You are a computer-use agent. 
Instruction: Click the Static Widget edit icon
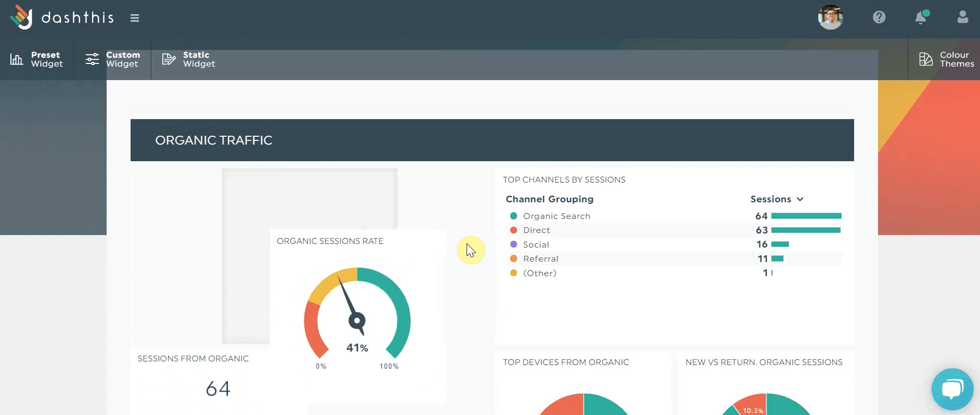point(169,59)
